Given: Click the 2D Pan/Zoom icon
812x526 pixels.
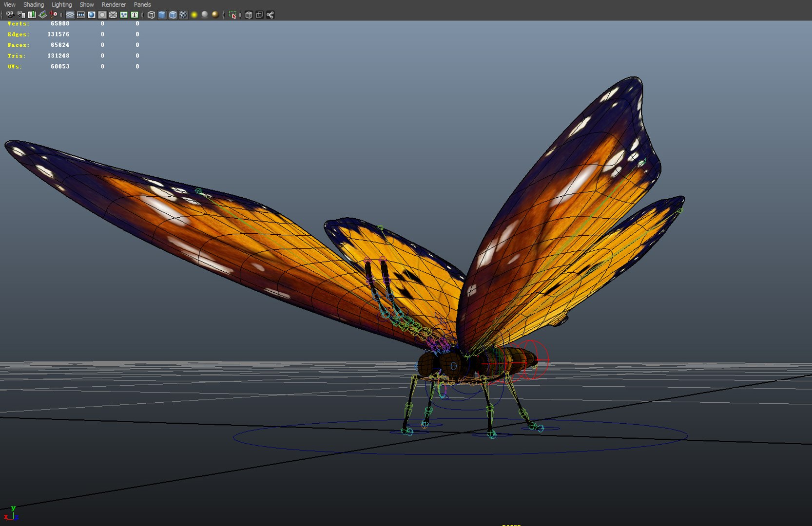Looking at the screenshot, I should [x=53, y=15].
